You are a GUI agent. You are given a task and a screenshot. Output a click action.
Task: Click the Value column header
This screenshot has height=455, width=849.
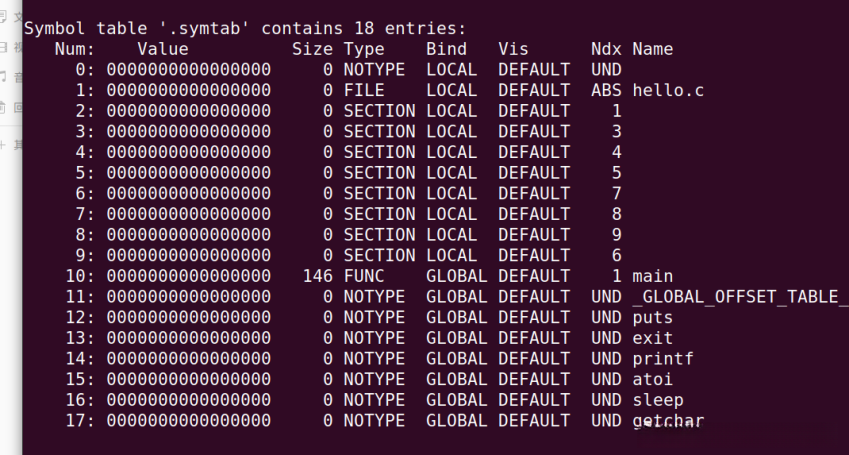pos(163,49)
